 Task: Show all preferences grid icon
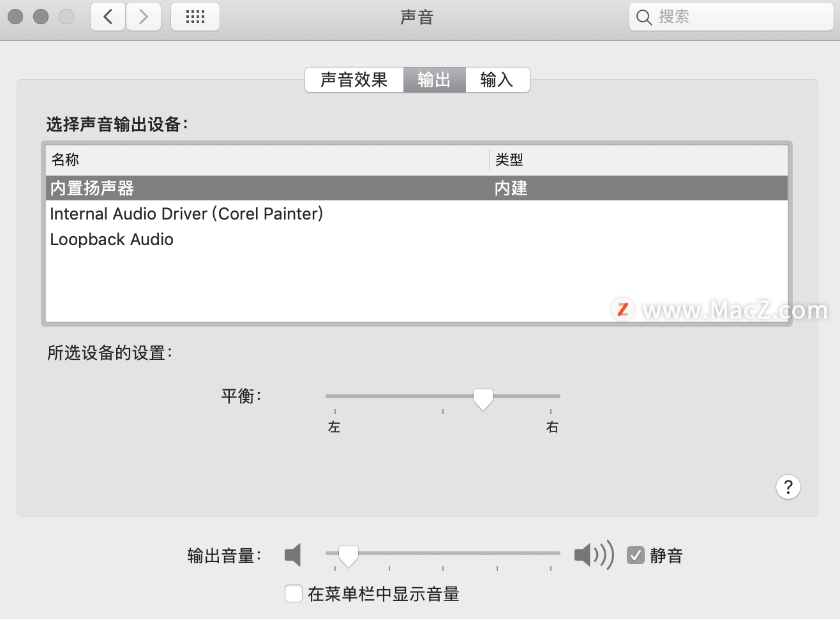tap(195, 17)
